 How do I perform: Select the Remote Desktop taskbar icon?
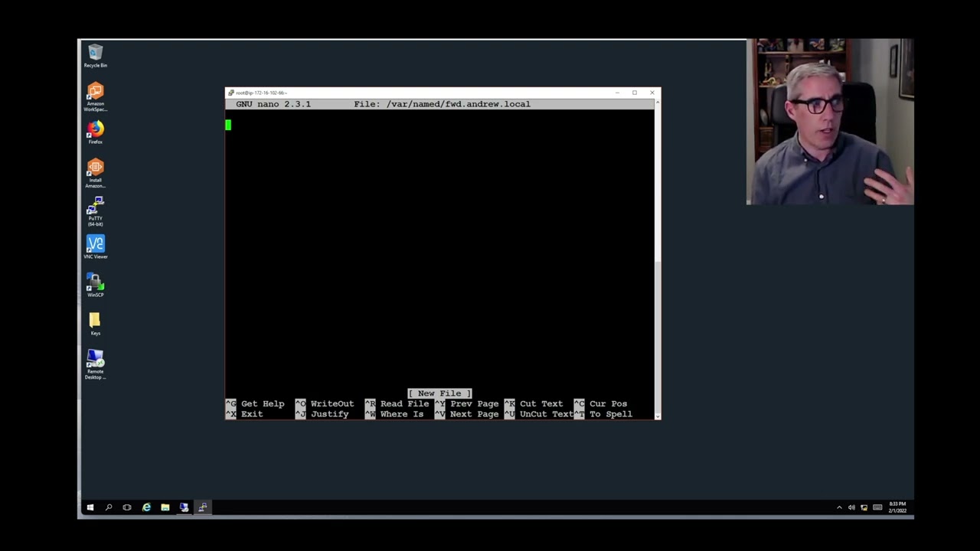[184, 507]
